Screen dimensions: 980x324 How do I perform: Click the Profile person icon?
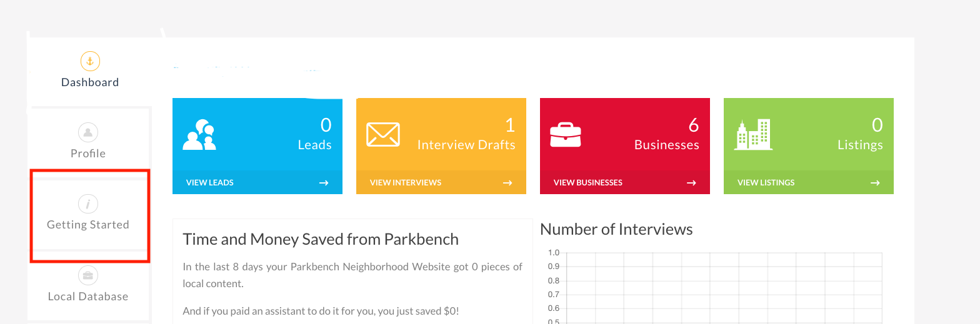[88, 132]
